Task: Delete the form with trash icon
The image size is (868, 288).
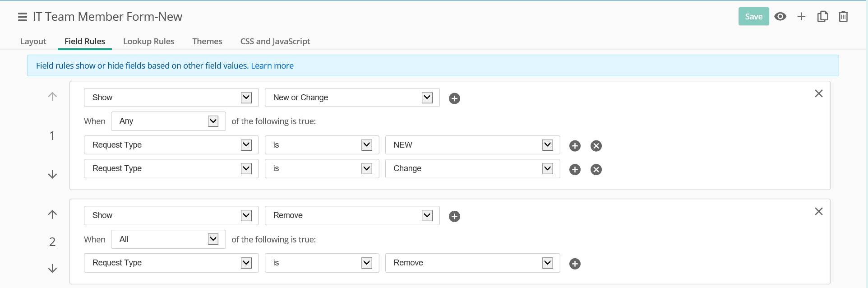Action: coord(843,17)
